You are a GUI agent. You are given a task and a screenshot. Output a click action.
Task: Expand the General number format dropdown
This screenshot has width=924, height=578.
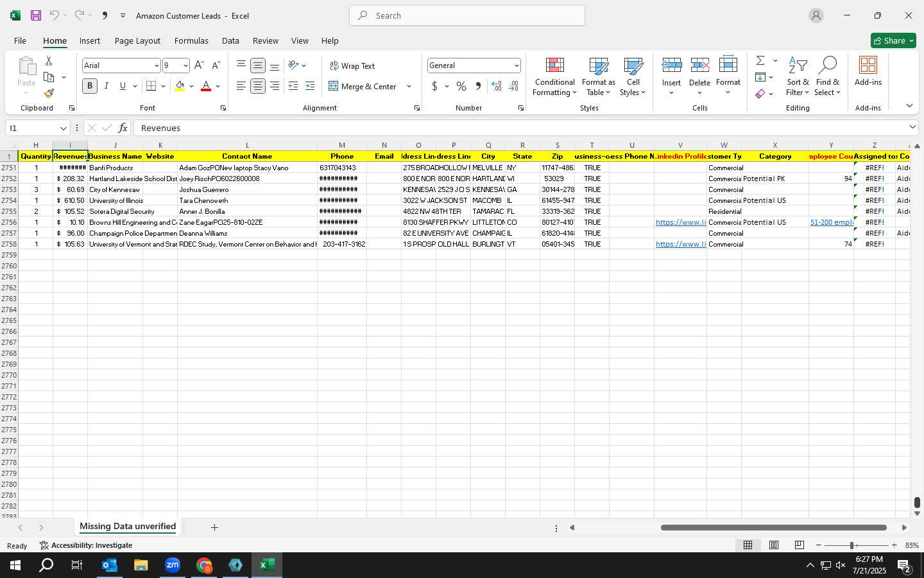[516, 66]
